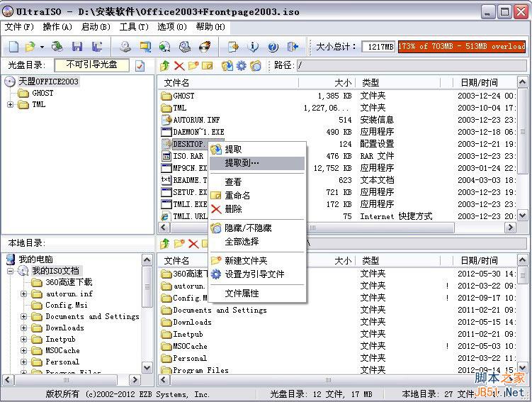Collapse the 我的ISO文档 tree node

point(10,271)
